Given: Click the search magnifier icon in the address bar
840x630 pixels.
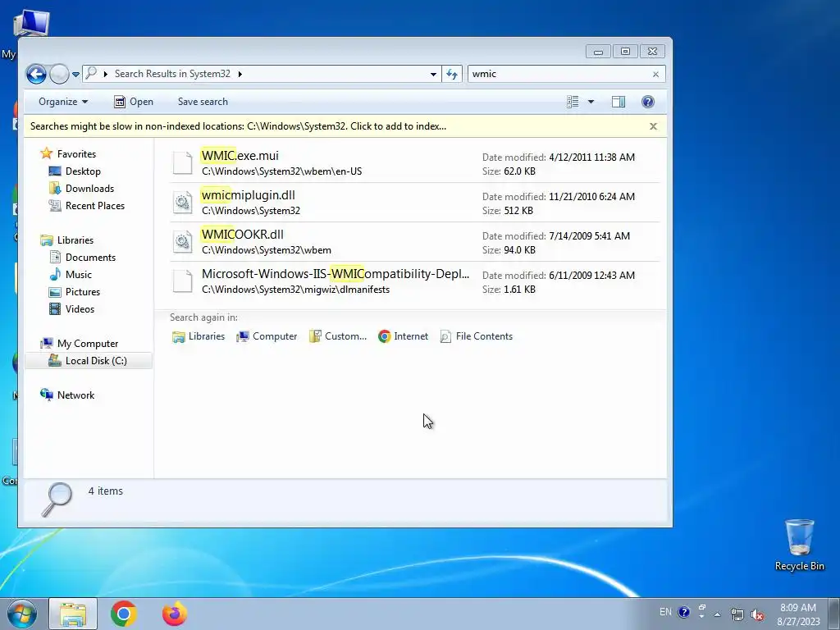Looking at the screenshot, I should 91,73.
